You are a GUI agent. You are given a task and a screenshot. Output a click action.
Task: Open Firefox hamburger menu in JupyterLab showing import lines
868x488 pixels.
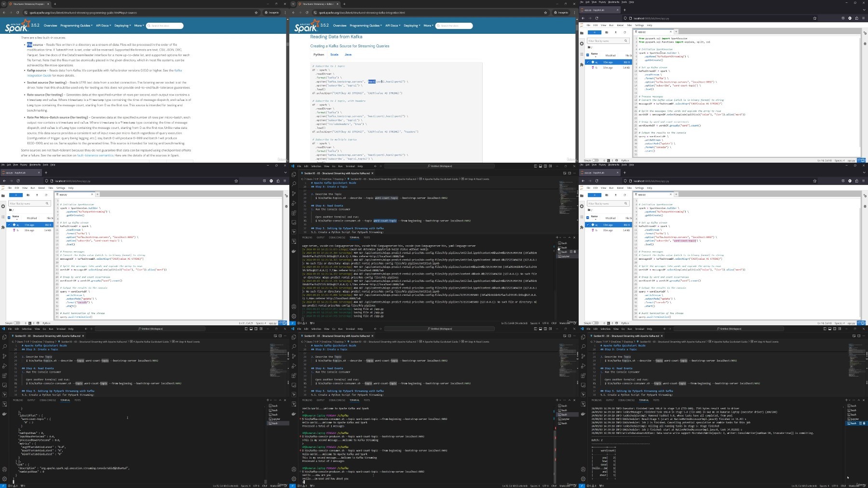(863, 18)
